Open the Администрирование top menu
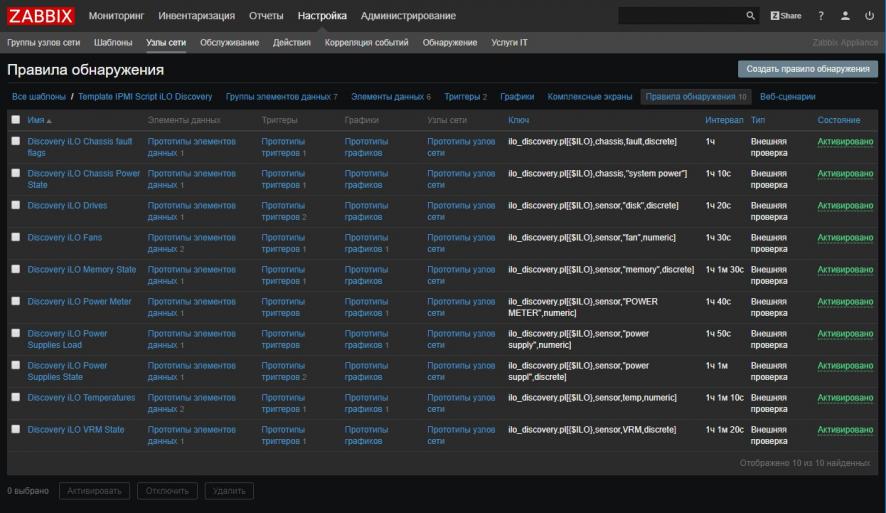The height and width of the screenshot is (513, 886). click(408, 16)
